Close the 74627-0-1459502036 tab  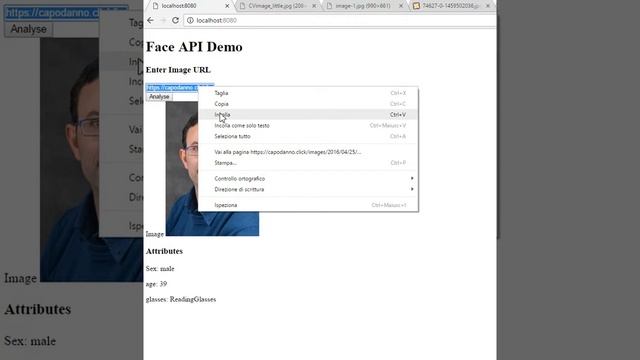pyautogui.click(x=488, y=6)
